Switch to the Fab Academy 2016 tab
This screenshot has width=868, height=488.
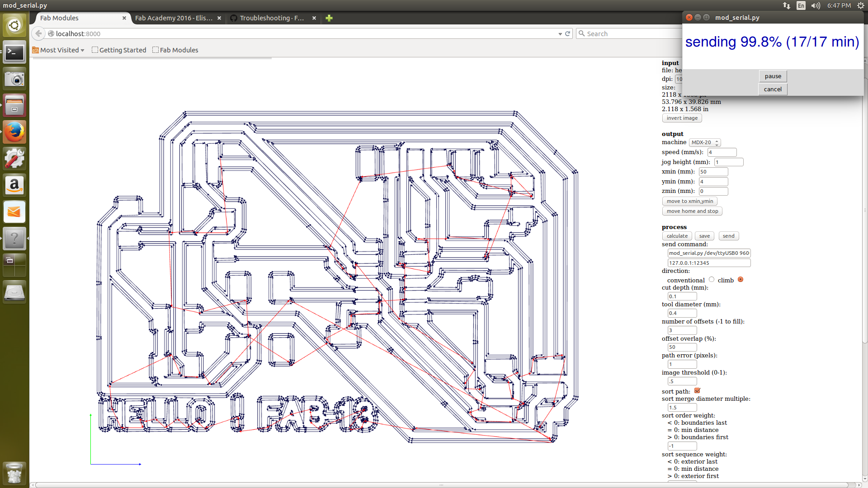(x=174, y=18)
